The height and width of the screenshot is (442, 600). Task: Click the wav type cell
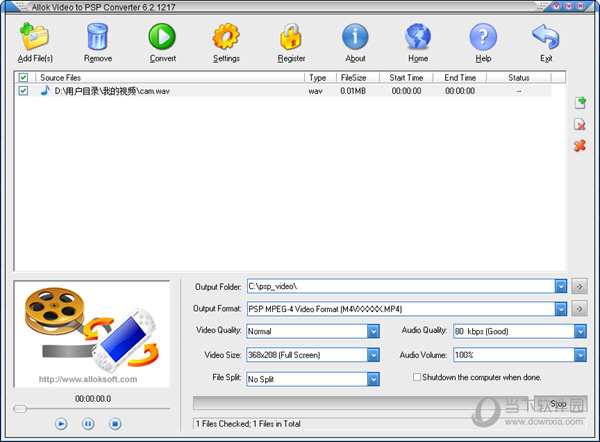[x=315, y=91]
